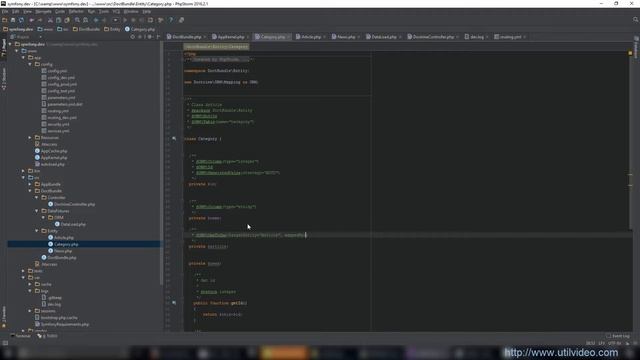Expand the AppBundle folder in tree

pos(30,184)
